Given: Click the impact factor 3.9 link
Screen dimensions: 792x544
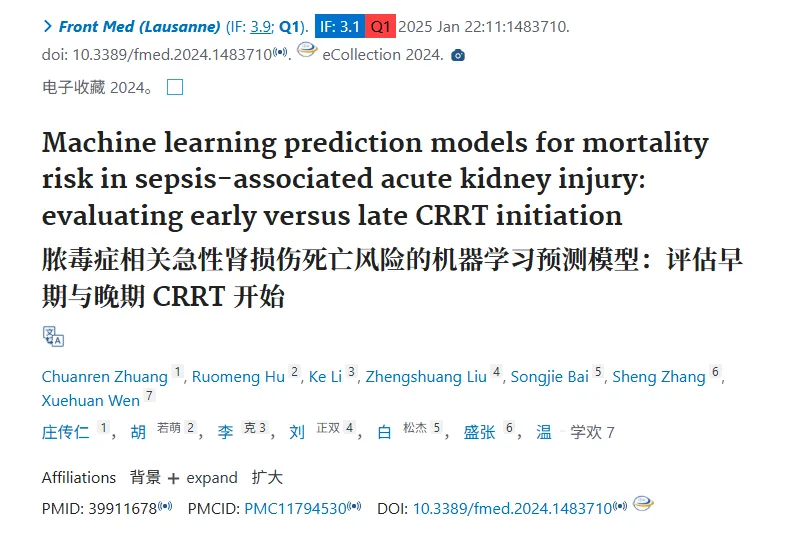Looking at the screenshot, I should [x=261, y=27].
